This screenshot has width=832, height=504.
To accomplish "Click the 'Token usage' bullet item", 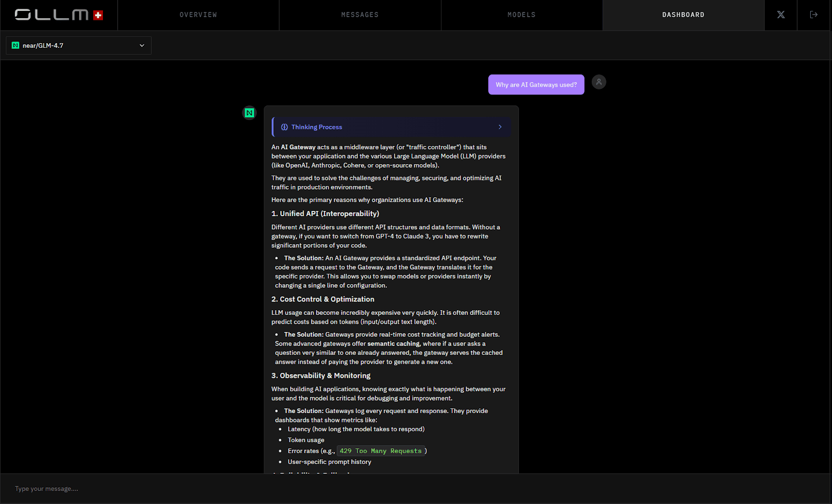I will pos(306,440).
